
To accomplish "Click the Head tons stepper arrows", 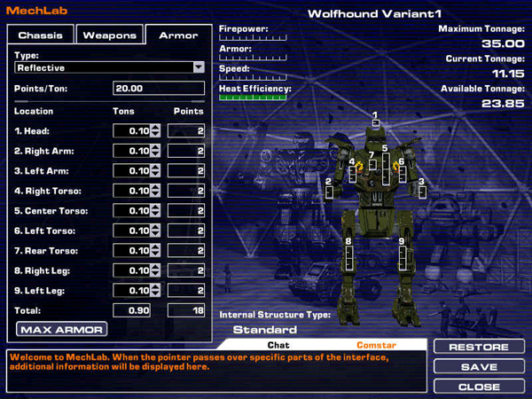I will click(156, 131).
